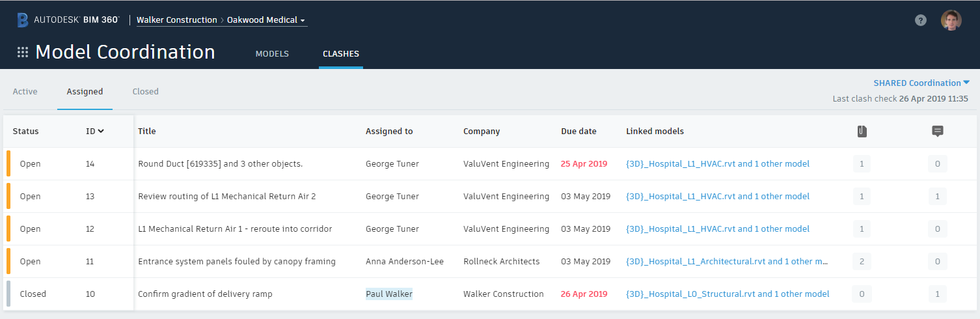Open linked models for issue 13
980x319 pixels.
(718, 197)
